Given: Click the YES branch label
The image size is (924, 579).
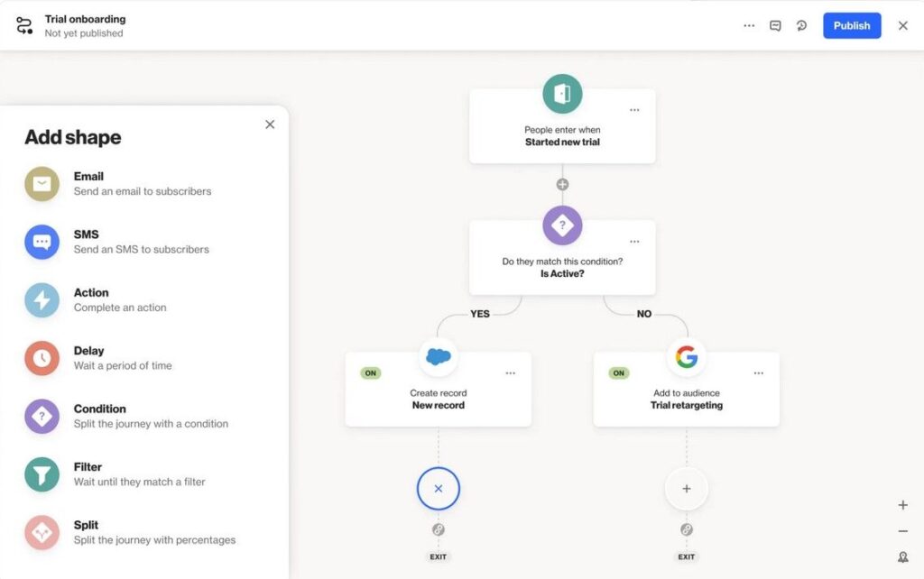Looking at the screenshot, I should [x=480, y=314].
